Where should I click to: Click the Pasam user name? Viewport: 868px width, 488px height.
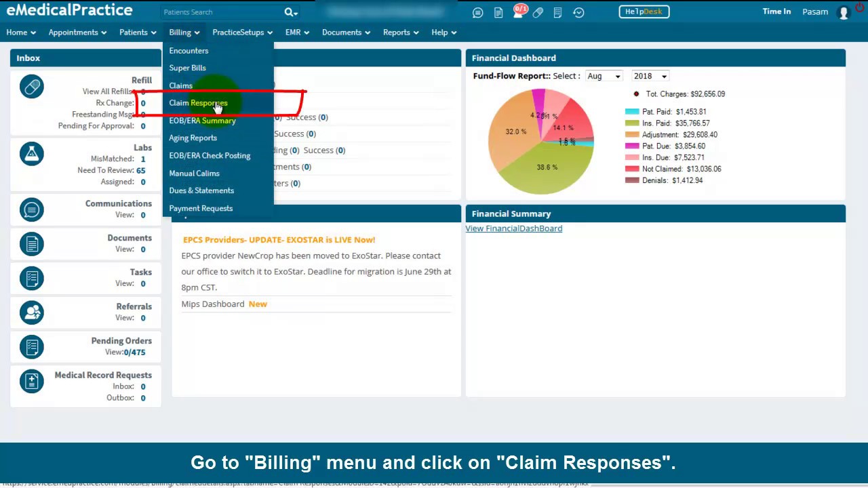coord(815,12)
